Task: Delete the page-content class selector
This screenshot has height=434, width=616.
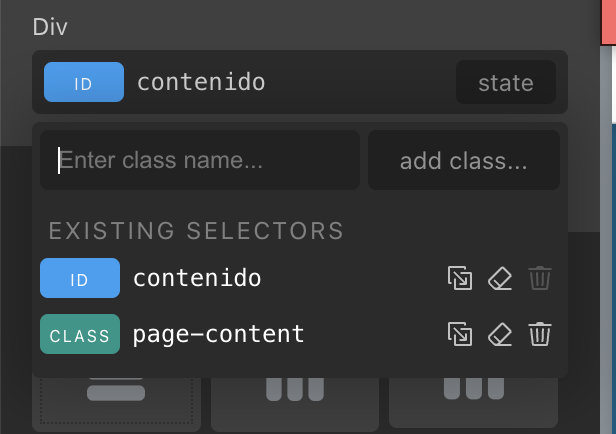Action: pos(539,334)
